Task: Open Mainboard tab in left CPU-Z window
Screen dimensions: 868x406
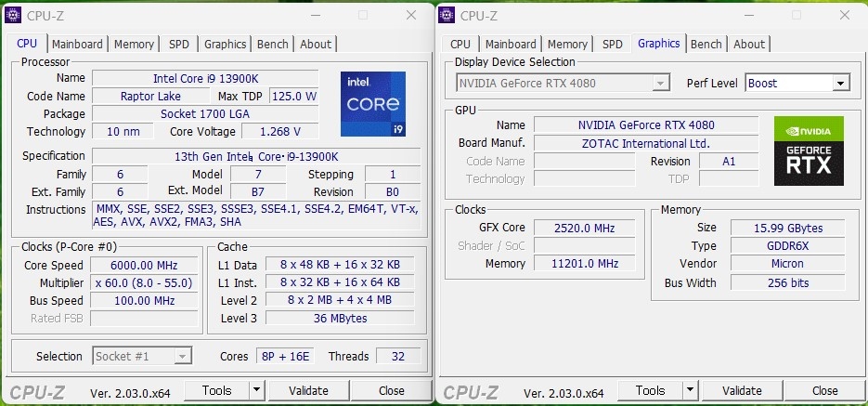Action: [x=77, y=45]
